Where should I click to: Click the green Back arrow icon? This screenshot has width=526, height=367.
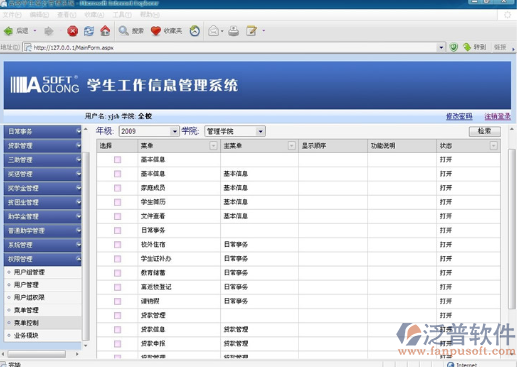click(8, 31)
